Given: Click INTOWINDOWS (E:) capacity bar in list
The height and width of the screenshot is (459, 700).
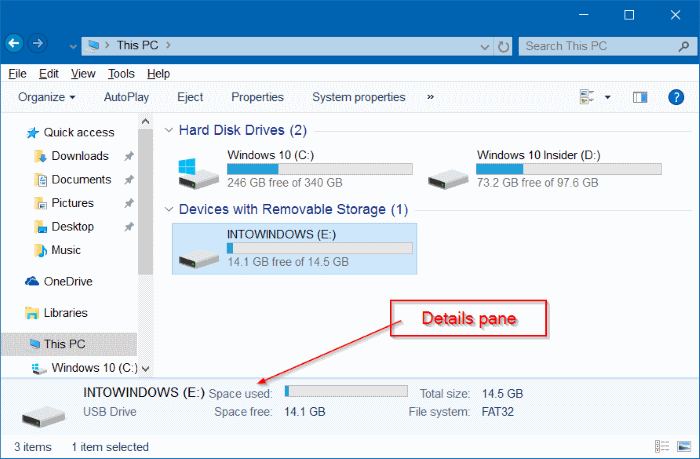Looking at the screenshot, I should tap(320, 248).
